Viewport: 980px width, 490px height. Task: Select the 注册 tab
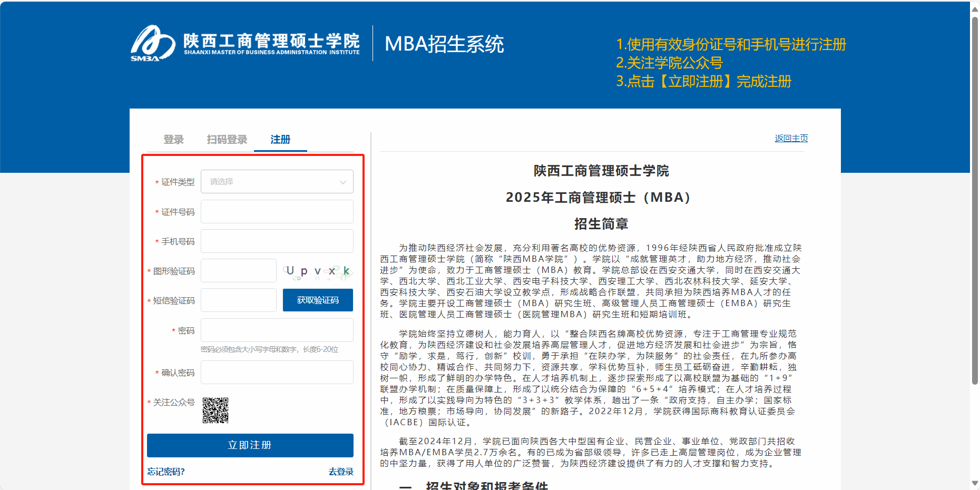tap(280, 140)
